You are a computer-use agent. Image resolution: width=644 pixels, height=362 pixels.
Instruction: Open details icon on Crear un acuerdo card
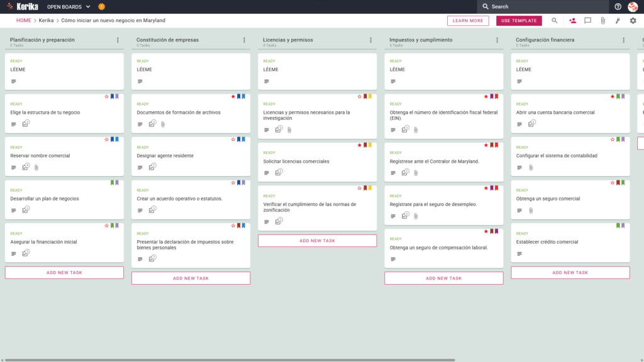pyautogui.click(x=140, y=211)
